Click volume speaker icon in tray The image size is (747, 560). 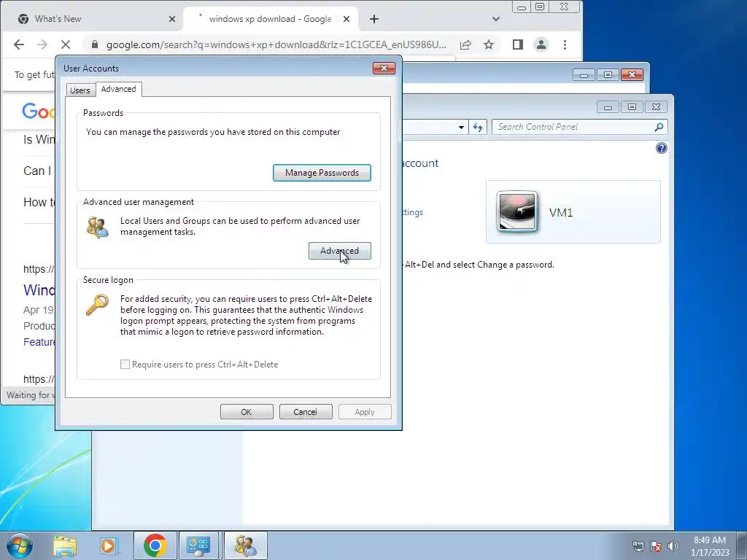[x=673, y=546]
